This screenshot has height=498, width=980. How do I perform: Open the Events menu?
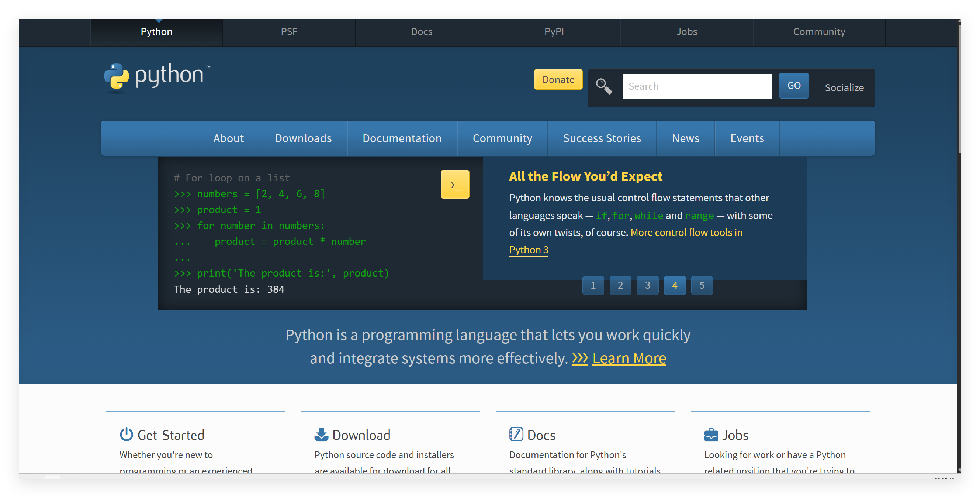click(x=747, y=138)
